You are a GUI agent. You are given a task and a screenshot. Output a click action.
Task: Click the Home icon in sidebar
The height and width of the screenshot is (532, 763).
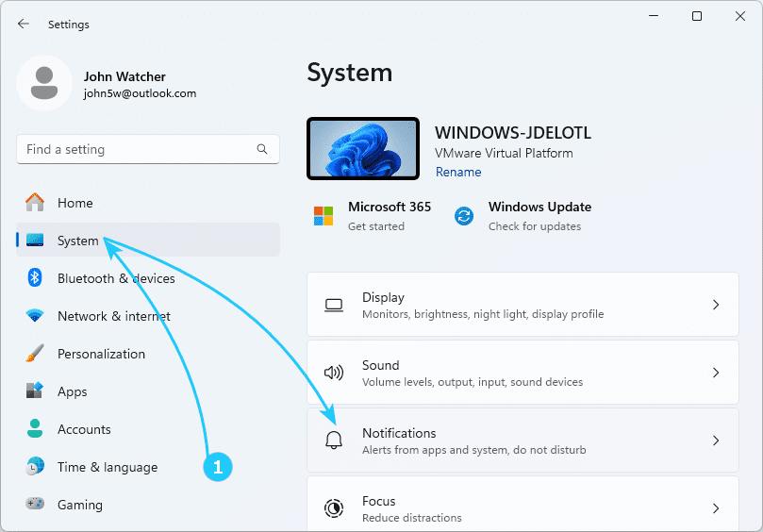coord(35,203)
